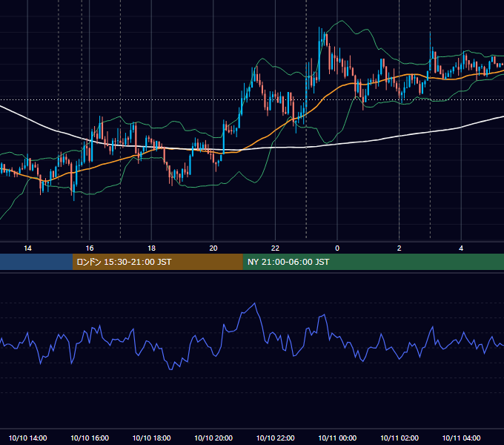Click the 0 hour axis label
This screenshot has width=504, height=445.
click(x=337, y=248)
